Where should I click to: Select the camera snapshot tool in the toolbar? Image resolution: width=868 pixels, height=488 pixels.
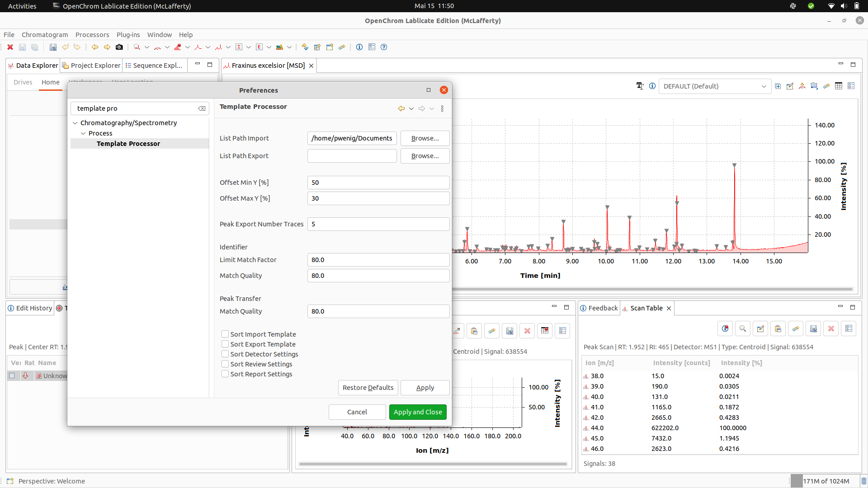pyautogui.click(x=119, y=47)
